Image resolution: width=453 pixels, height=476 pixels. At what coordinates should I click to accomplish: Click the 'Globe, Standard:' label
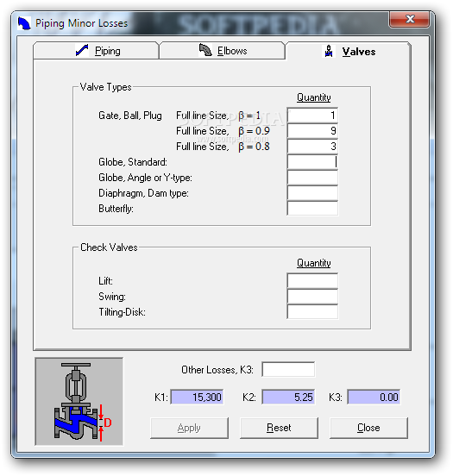click(x=133, y=162)
